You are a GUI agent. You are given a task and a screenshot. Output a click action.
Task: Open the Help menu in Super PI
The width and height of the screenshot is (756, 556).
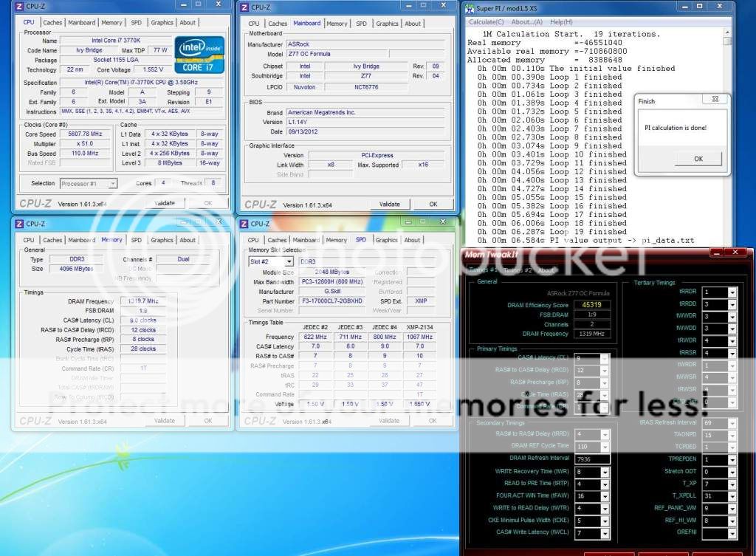point(561,21)
